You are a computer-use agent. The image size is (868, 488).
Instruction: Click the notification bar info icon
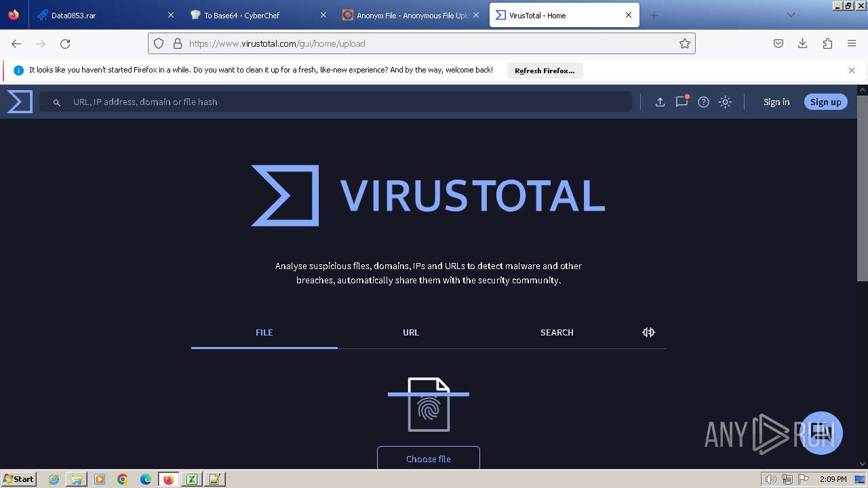19,70
